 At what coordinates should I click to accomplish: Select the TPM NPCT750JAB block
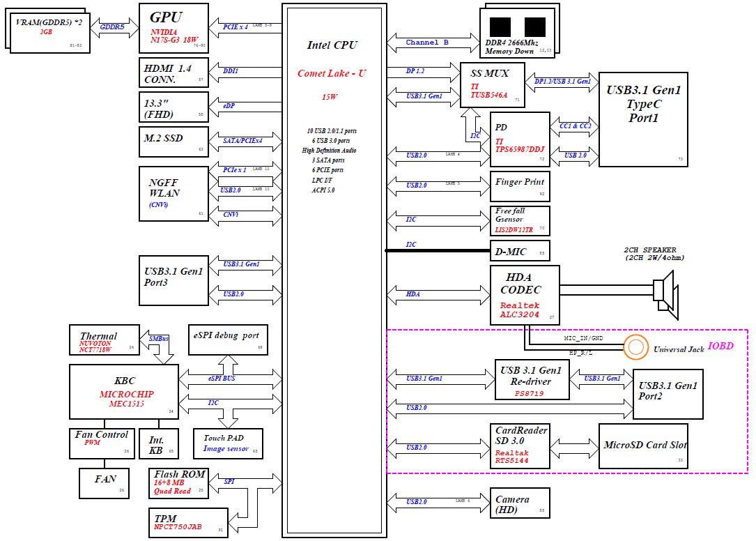(188, 522)
